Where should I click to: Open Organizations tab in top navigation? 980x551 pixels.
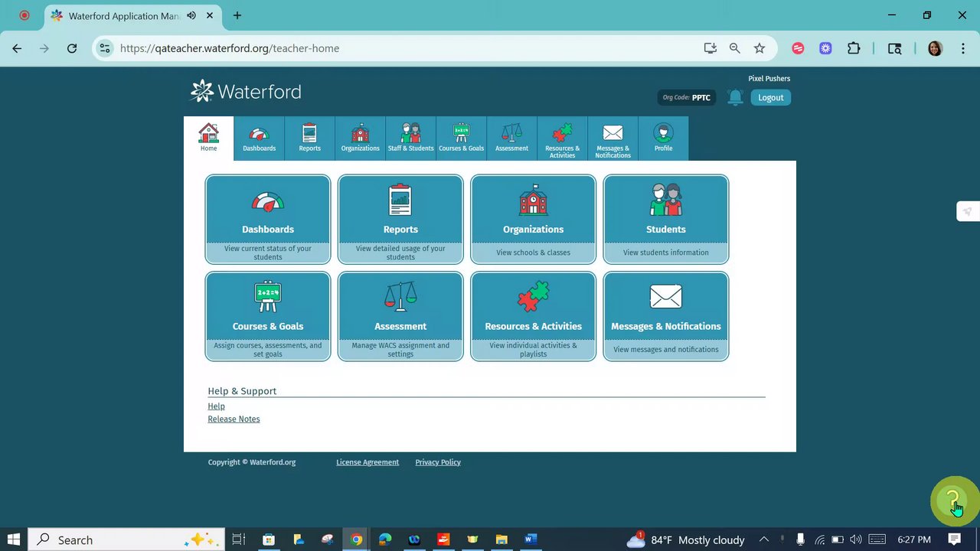pos(360,139)
